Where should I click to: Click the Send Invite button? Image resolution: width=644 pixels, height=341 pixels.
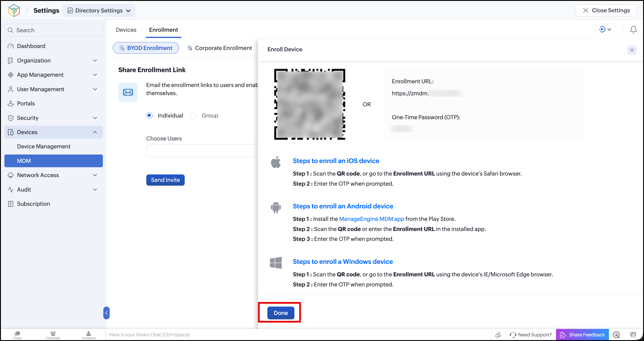[165, 180]
